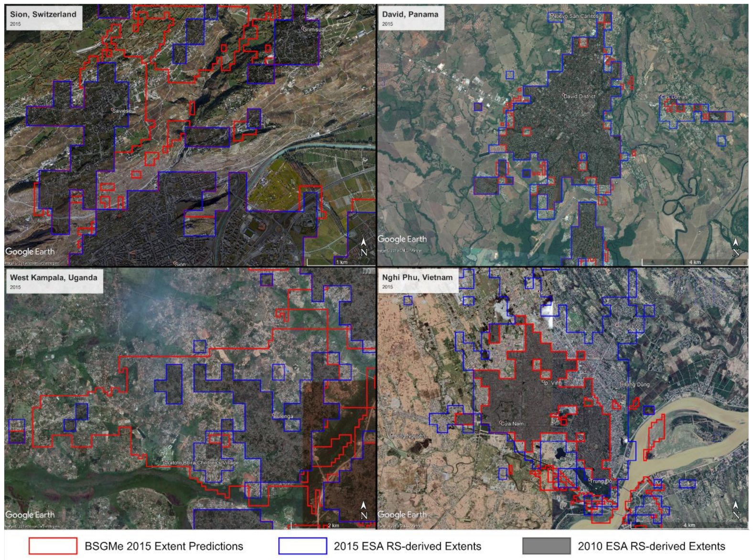
Task: Click the gray 2010 ESA legend swatch
Action: tap(546, 546)
